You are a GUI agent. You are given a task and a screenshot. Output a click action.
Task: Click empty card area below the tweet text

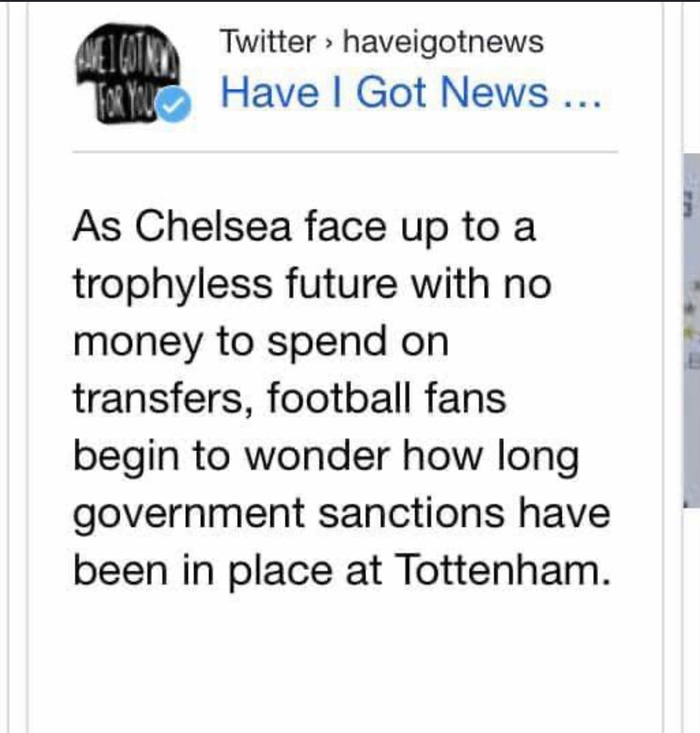345,664
